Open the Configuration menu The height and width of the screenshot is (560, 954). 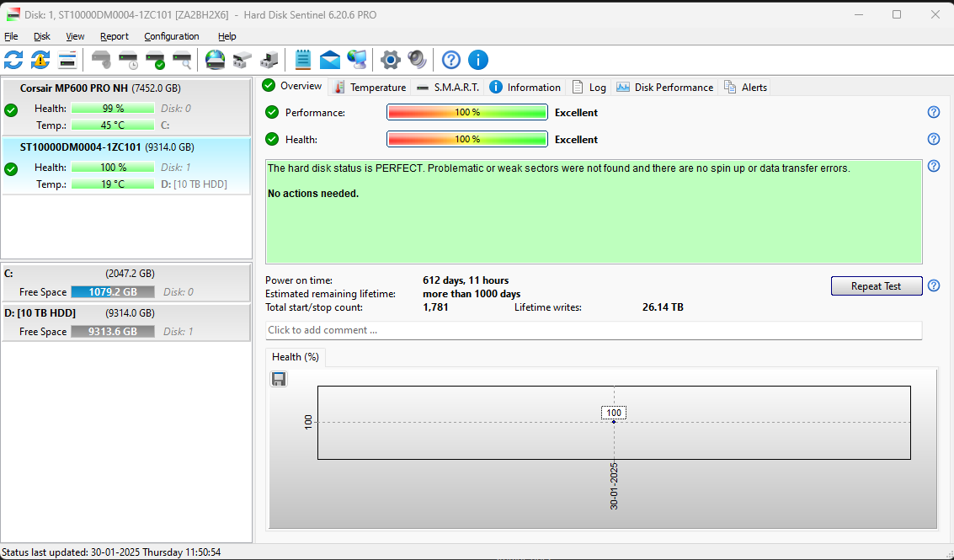(x=171, y=36)
